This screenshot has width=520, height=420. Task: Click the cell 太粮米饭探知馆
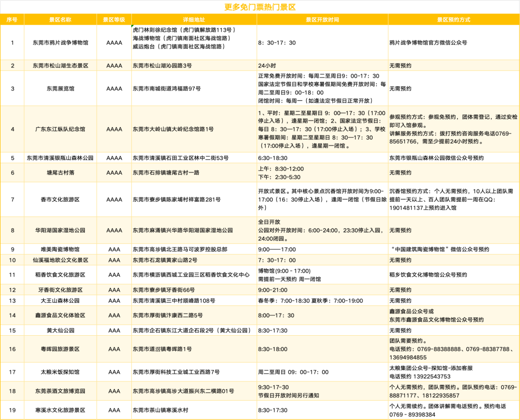pyautogui.click(x=60, y=372)
